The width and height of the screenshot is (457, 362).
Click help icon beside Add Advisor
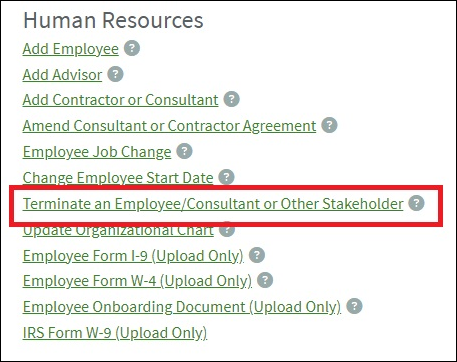pos(115,74)
